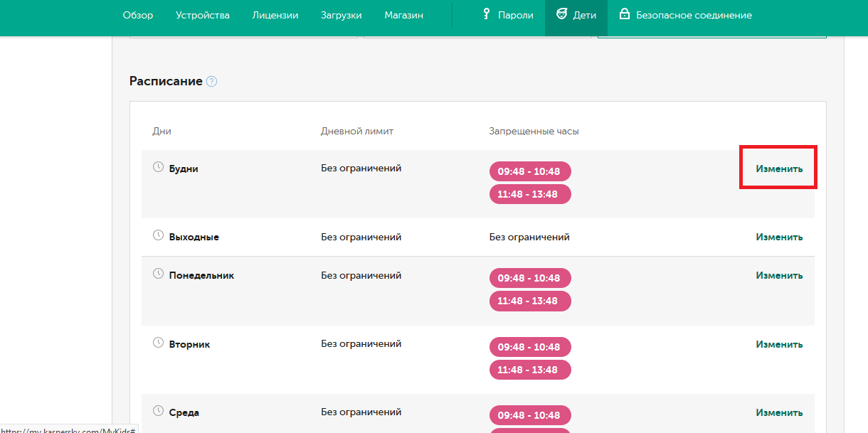Edit the Понедельник schedule via Изменить

[779, 275]
